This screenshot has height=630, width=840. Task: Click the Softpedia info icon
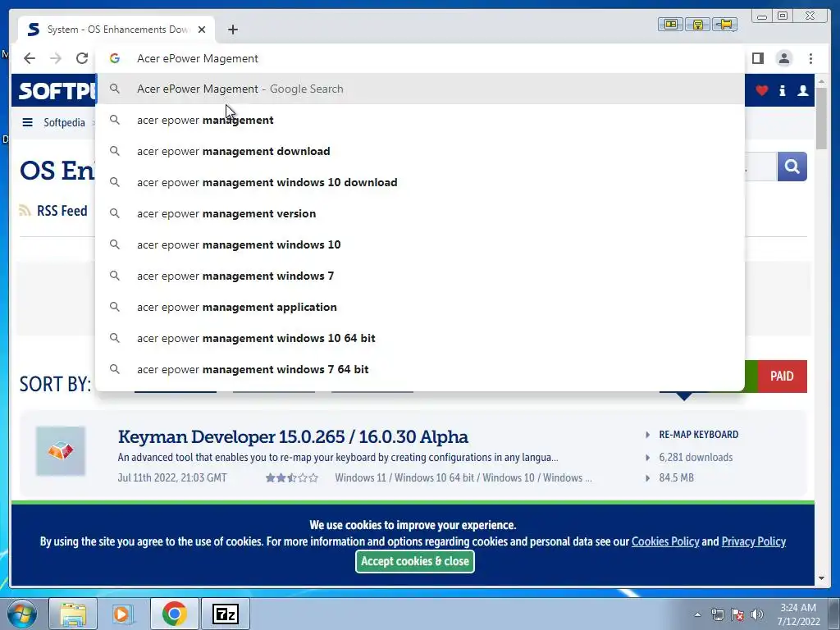pyautogui.click(x=782, y=90)
